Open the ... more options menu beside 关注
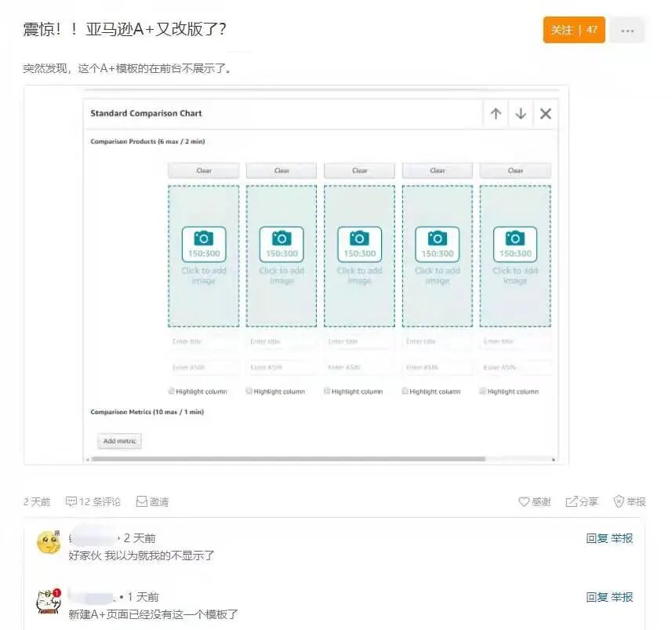The height and width of the screenshot is (630, 672). point(627,29)
